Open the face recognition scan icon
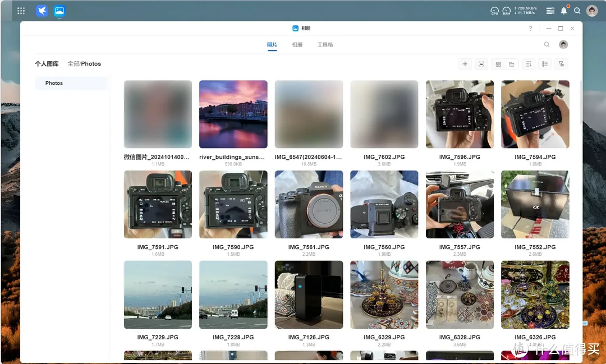 [x=481, y=64]
